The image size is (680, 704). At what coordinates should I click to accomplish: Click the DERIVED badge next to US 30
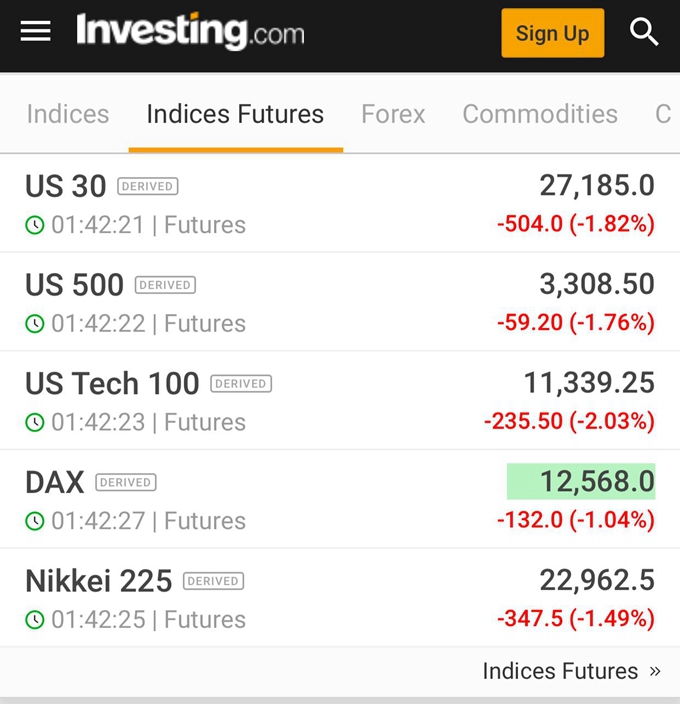point(148,186)
